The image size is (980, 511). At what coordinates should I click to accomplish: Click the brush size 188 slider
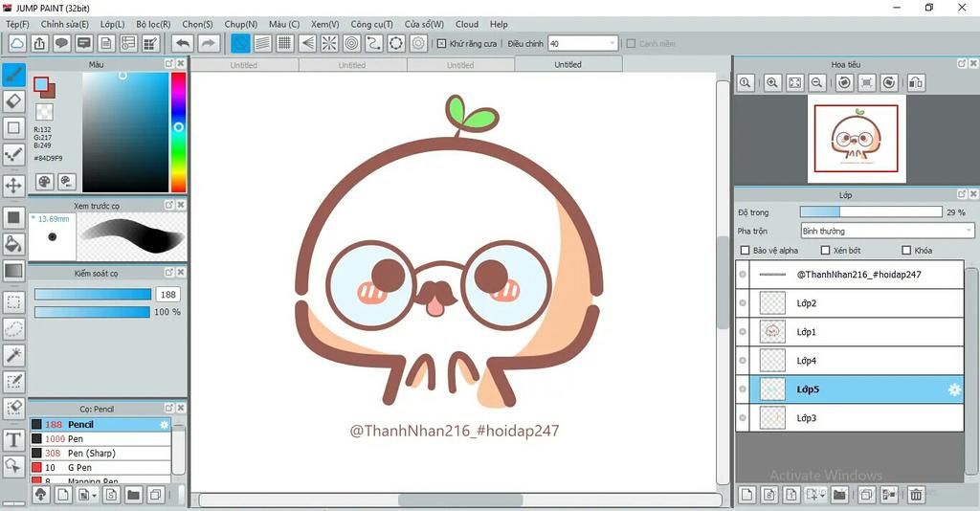pyautogui.click(x=93, y=294)
